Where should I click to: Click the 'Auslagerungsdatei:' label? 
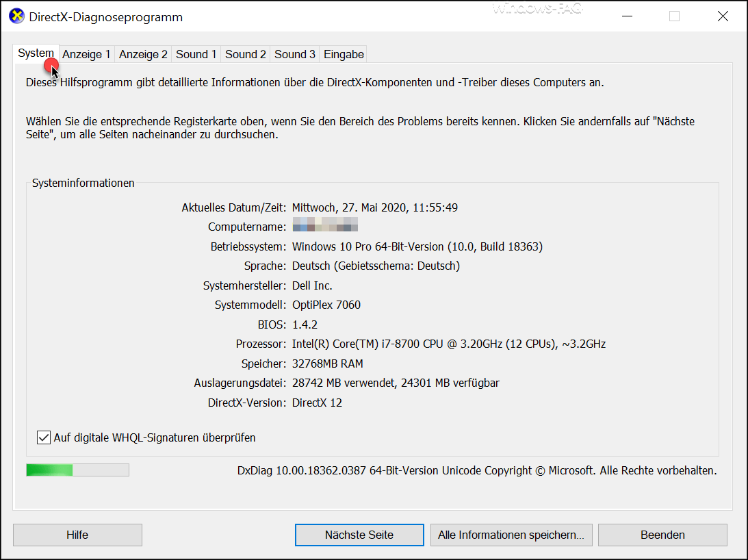pyautogui.click(x=240, y=383)
